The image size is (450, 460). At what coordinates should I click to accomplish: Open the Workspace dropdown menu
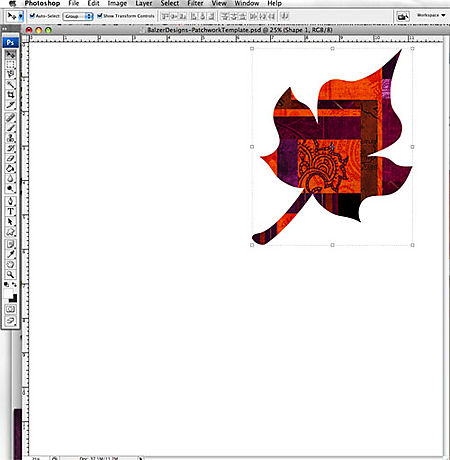[x=431, y=15]
